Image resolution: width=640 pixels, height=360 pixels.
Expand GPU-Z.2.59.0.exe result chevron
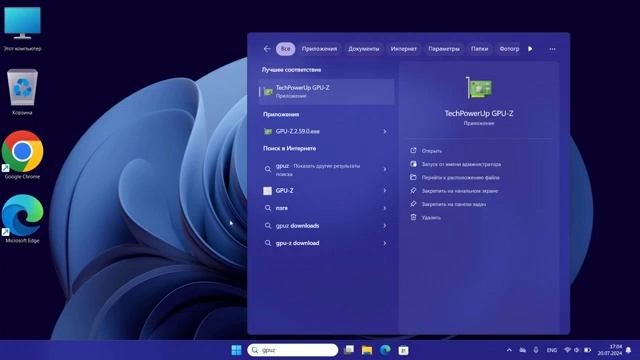[x=384, y=131]
